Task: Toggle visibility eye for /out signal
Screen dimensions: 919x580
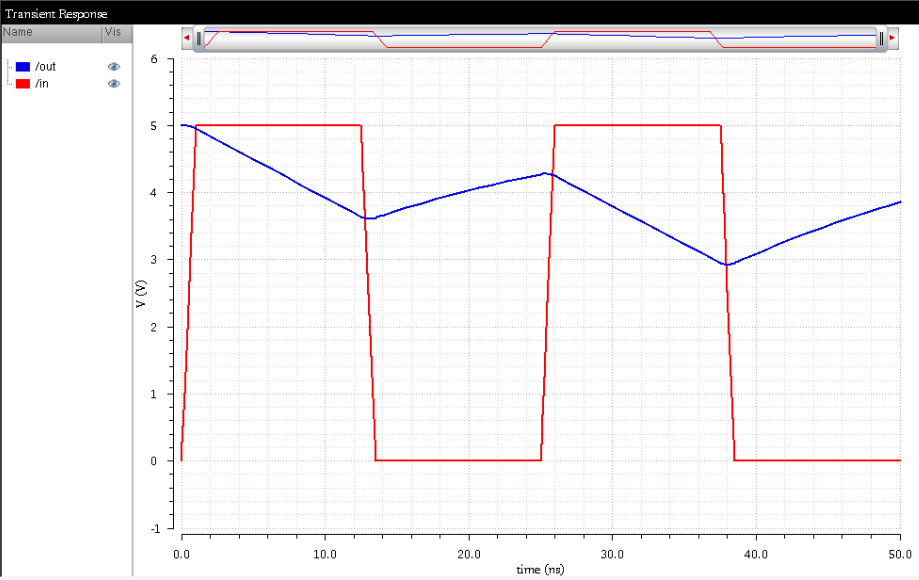Action: click(114, 67)
